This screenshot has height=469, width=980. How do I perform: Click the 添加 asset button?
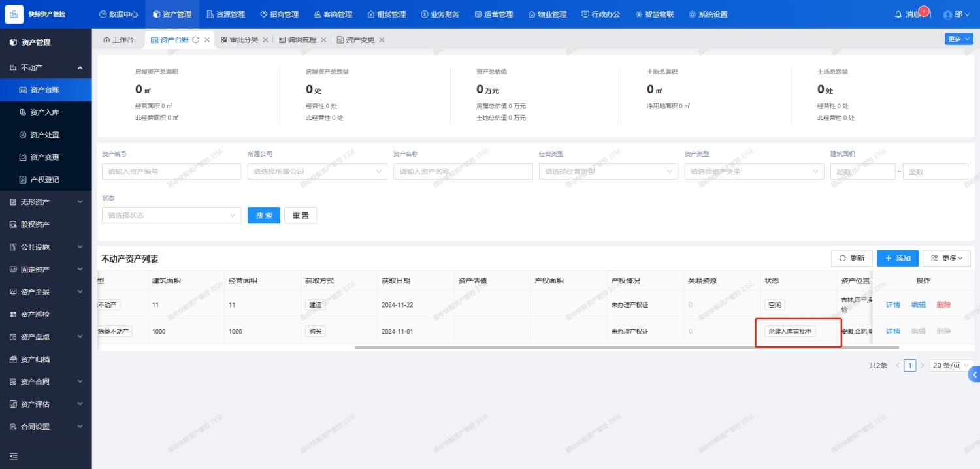click(x=898, y=258)
